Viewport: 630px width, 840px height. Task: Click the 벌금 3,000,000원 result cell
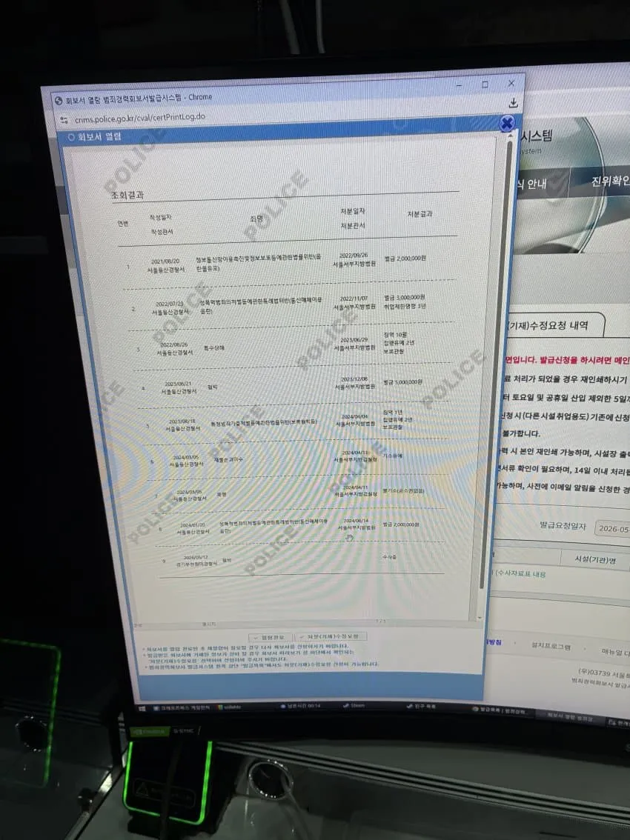[404, 297]
